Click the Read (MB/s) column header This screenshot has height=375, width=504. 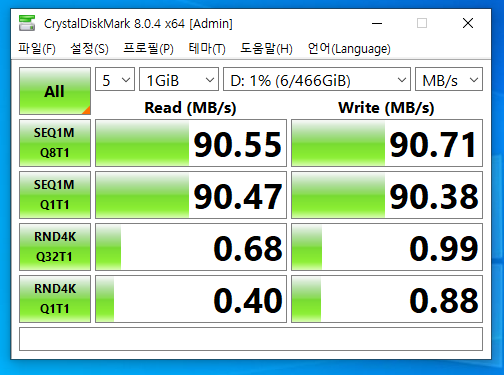(190, 108)
